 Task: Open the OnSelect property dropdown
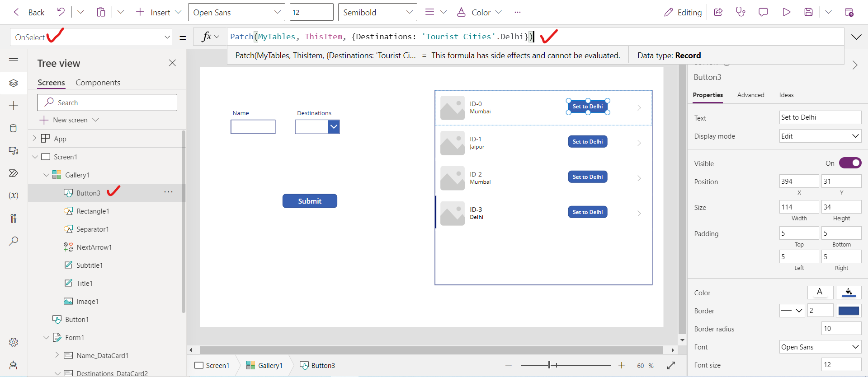point(167,37)
